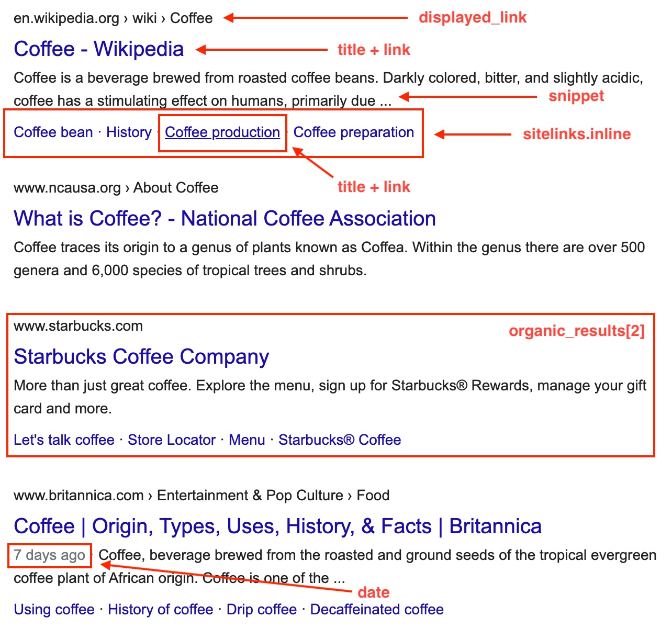This screenshot has width=672, height=629.
Task: Click the 7 days ago date text
Action: 50,555
